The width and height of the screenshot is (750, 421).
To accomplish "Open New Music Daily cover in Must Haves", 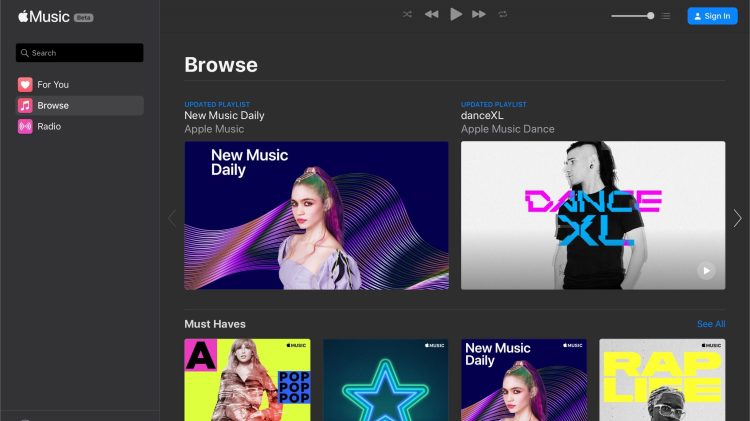I will [524, 380].
